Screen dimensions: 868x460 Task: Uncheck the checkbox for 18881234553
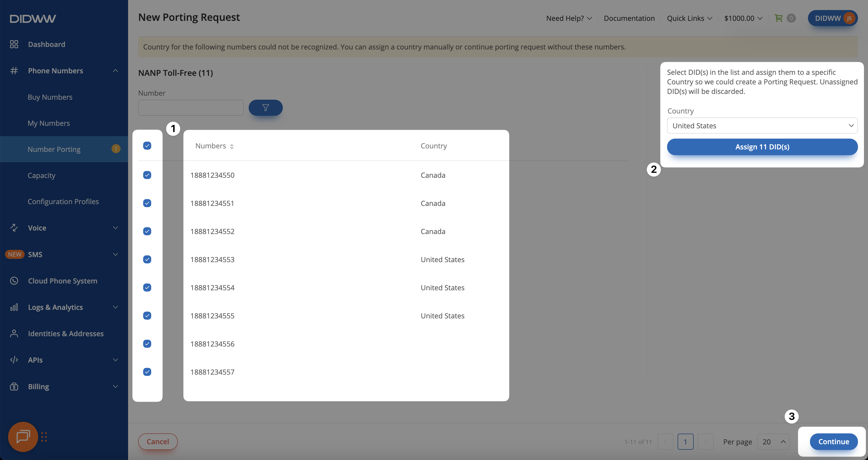click(147, 259)
